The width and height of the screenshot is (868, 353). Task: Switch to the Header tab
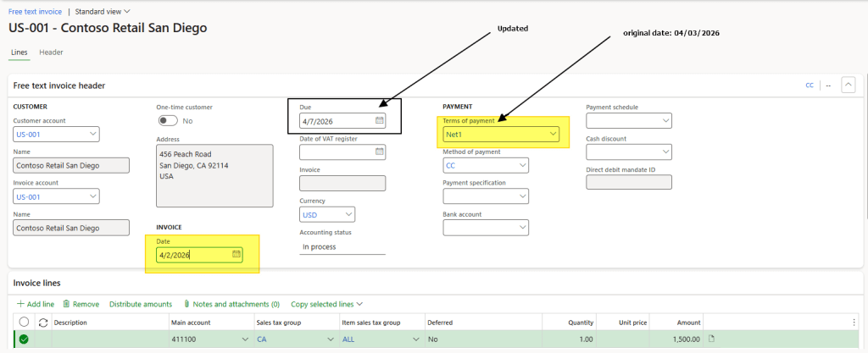click(x=51, y=52)
